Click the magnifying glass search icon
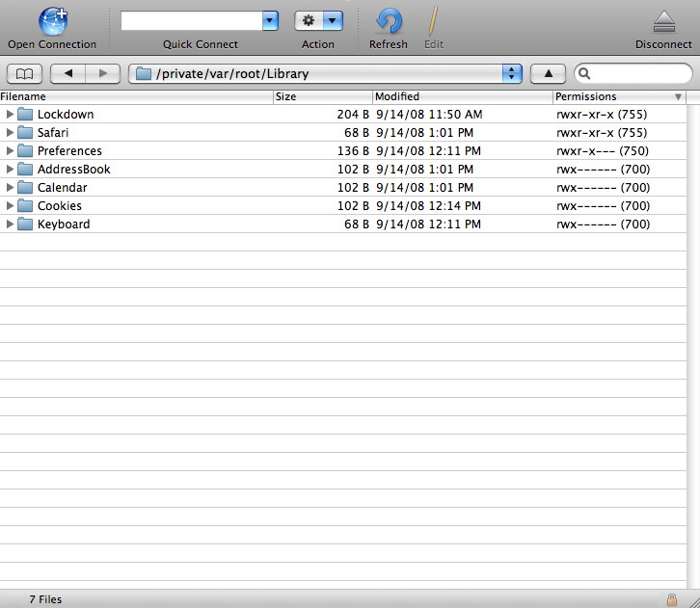 coord(584,73)
